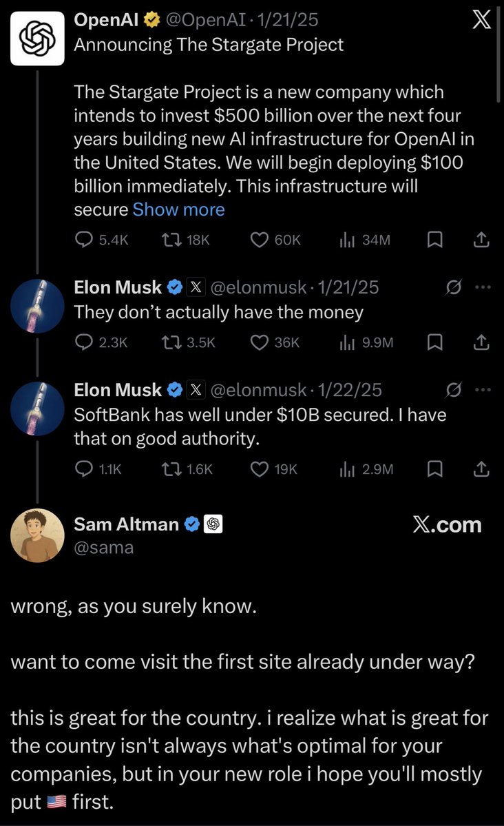Open view analytics on the OpenAI tweet

pyautogui.click(x=346, y=239)
